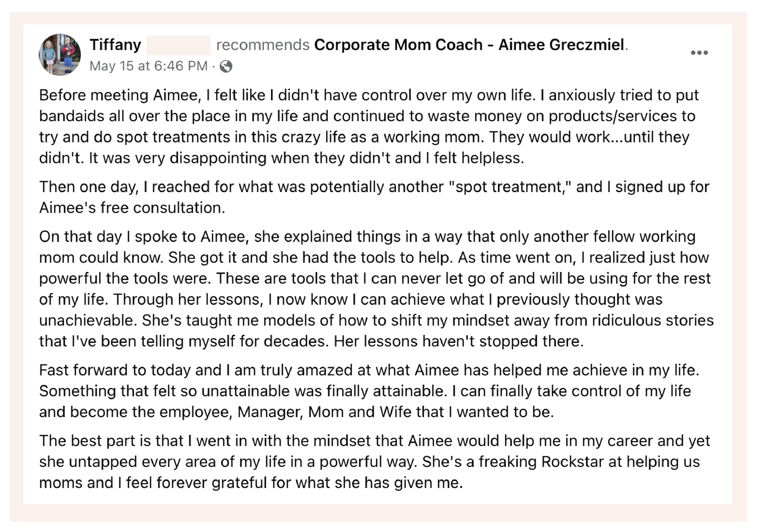
Task: Click the word "recommends" in the header
Action: 263,45
